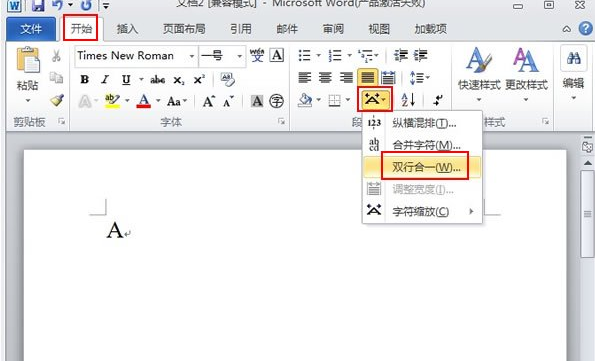Expand 字符缩放 submenu
595x361 pixels.
click(422, 211)
